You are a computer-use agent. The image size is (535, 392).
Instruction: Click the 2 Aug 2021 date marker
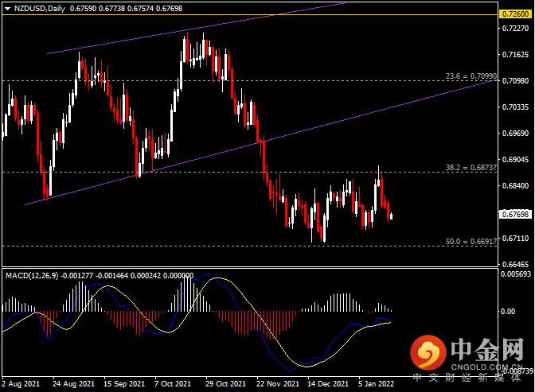click(x=21, y=383)
